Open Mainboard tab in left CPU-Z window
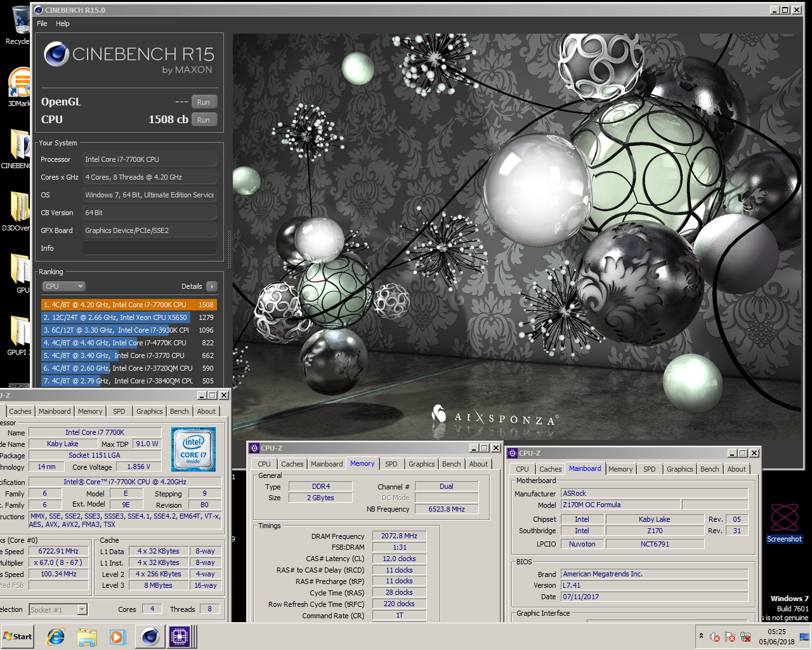Viewport: 812px width, 650px height. pos(55,411)
